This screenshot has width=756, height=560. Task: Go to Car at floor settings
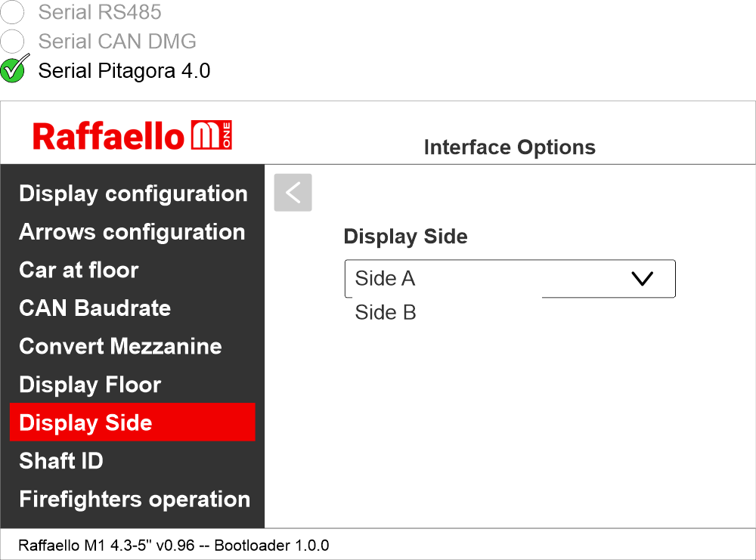tap(79, 270)
